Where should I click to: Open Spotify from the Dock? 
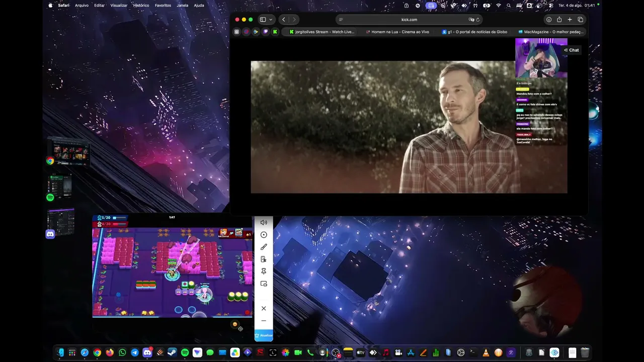coord(185,353)
